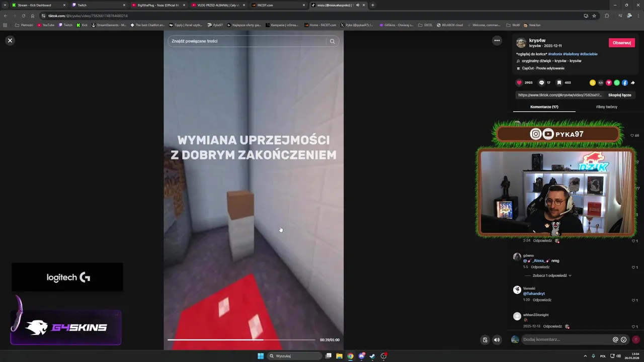This screenshot has height=362, width=644.
Task: Open Chrome from the taskbar
Action: tap(350, 356)
